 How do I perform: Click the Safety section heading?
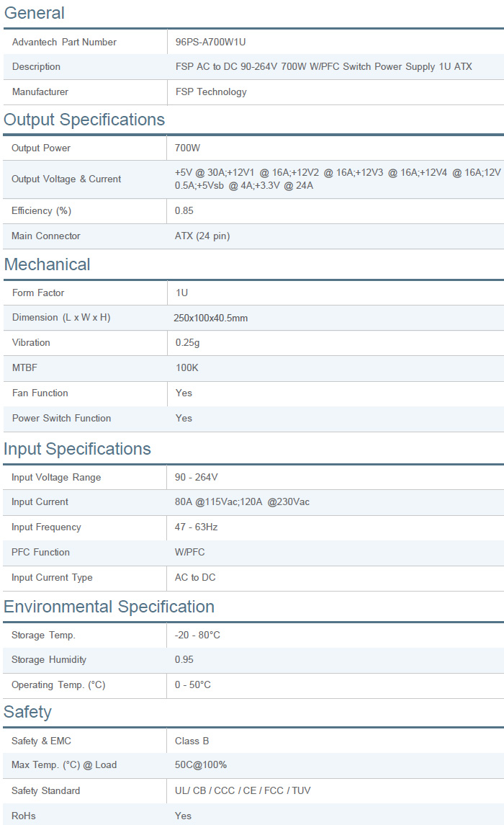pos(27,712)
